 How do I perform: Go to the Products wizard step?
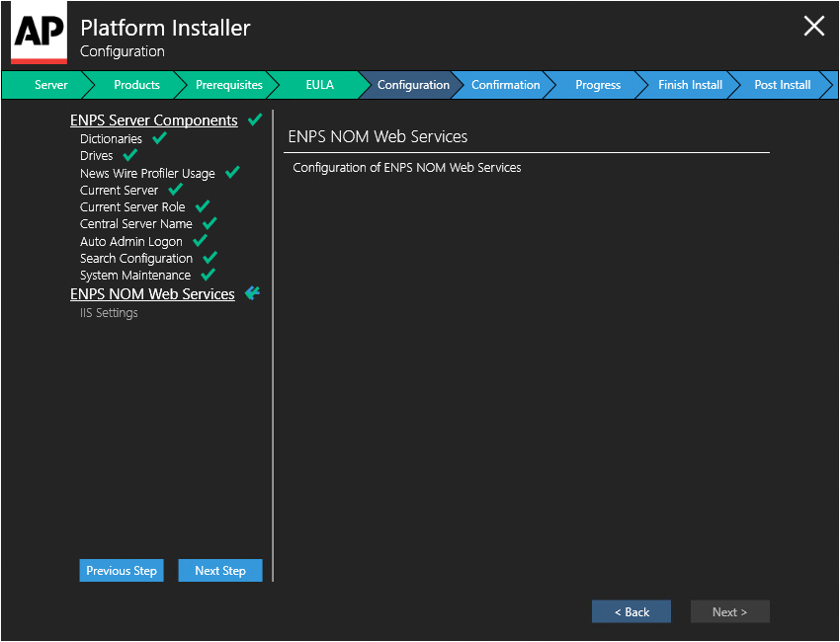(136, 85)
